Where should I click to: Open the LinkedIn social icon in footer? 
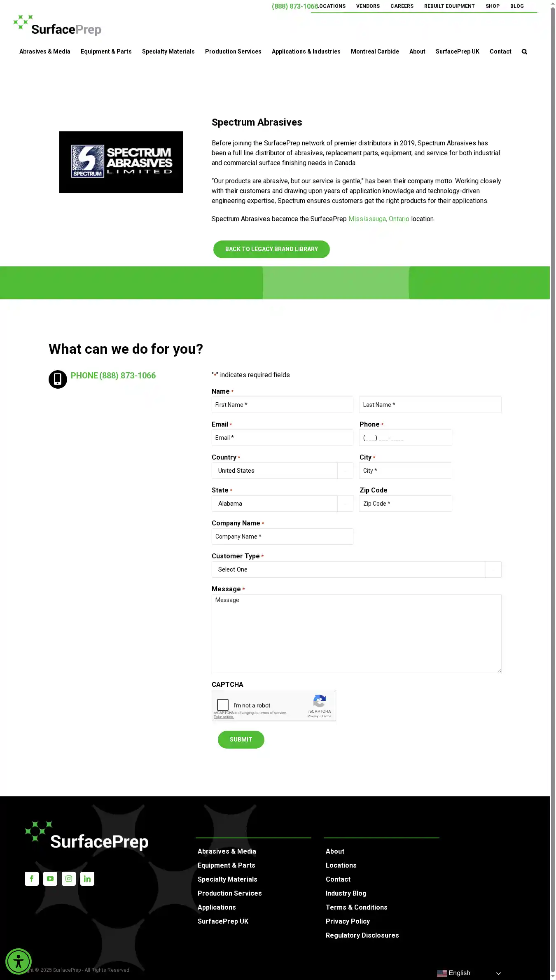tap(87, 879)
